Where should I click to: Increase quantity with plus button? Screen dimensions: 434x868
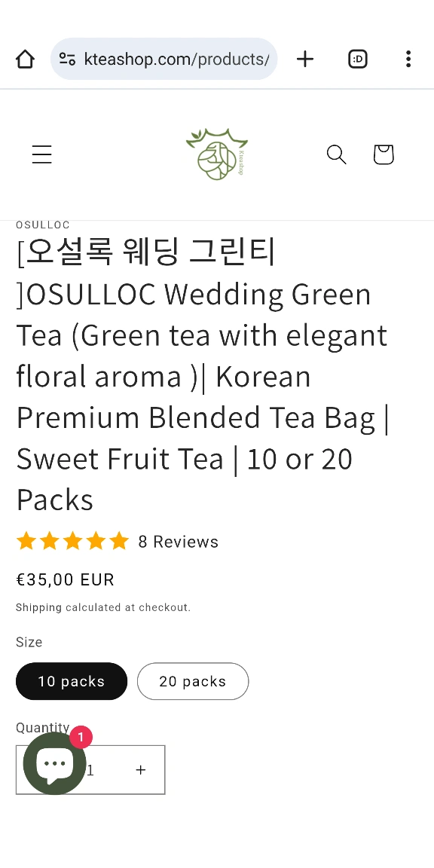(x=141, y=769)
